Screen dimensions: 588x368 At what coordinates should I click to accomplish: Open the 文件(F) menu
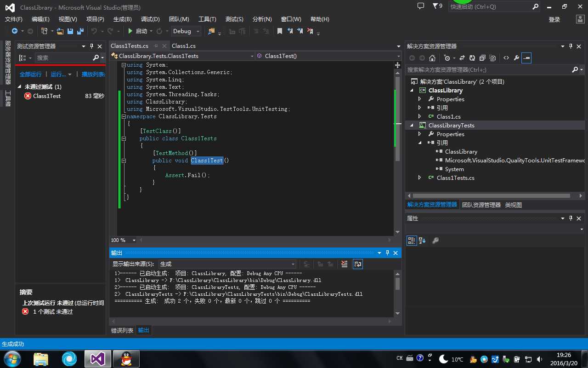tap(14, 19)
